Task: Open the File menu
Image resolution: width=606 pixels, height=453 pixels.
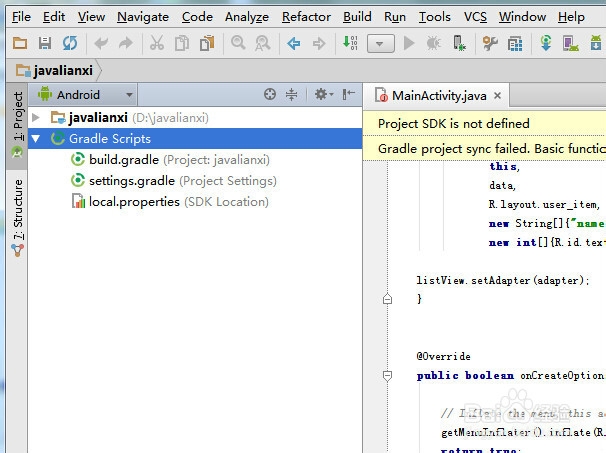Action: (21, 17)
